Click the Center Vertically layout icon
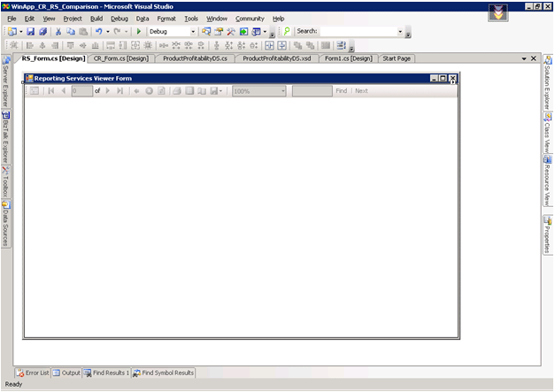This screenshot has height=392, width=555. coord(282,45)
